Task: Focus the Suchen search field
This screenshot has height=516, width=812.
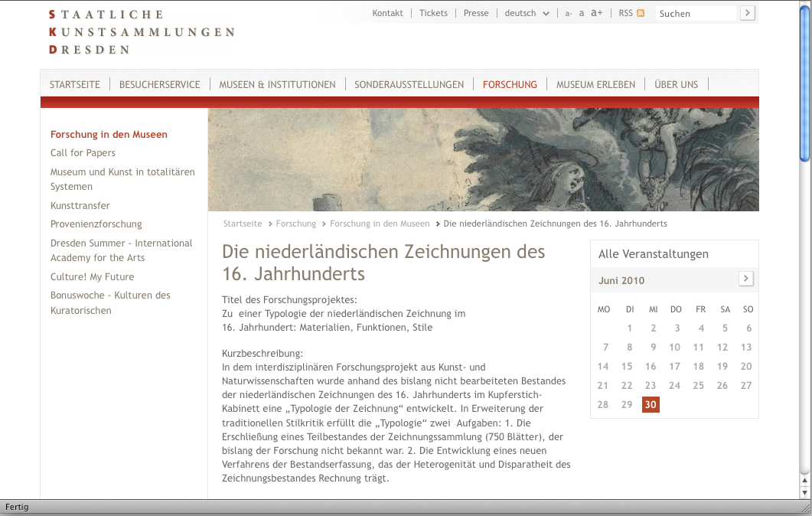Action: click(x=696, y=14)
